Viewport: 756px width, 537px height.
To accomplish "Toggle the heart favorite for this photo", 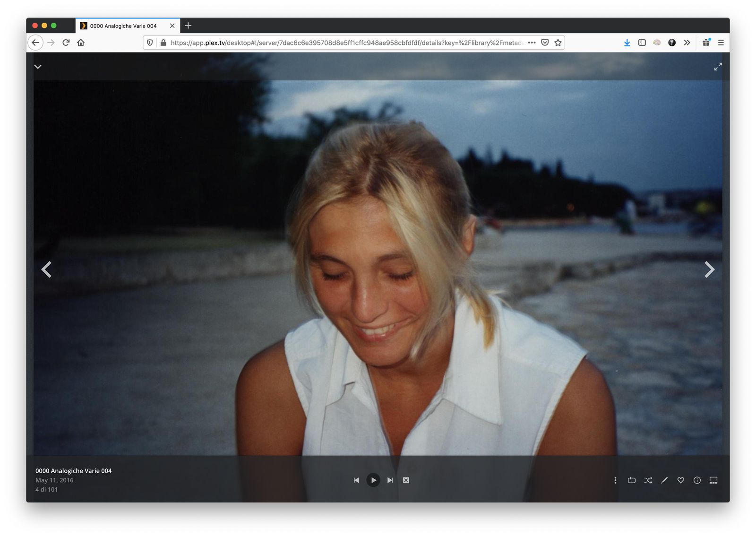I will pos(680,480).
